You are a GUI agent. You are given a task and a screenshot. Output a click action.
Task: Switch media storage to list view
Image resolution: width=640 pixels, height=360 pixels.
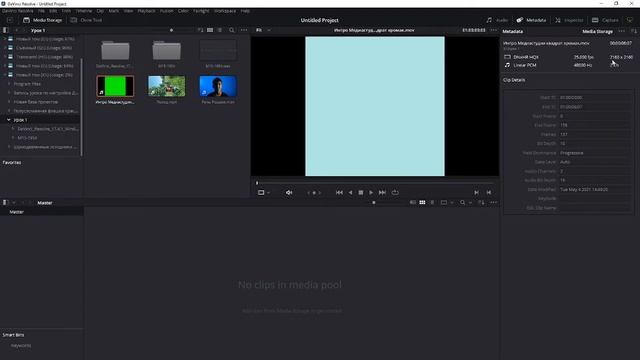(220, 30)
